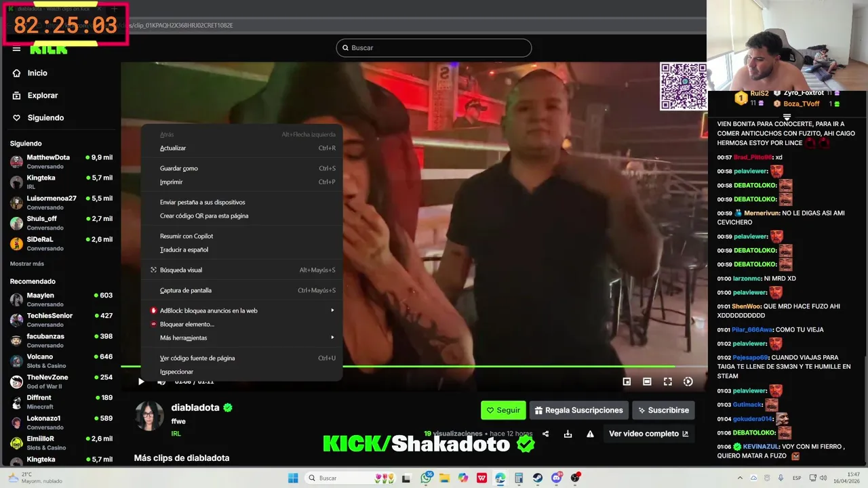Open Copilot from the taskbar
868x488 pixels.
463,478
